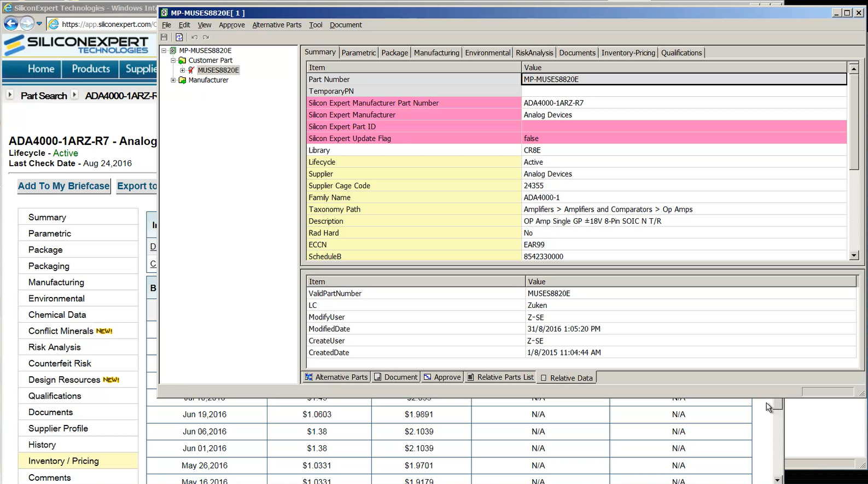Click the Customer Part folder icon
868x484 pixels.
(183, 60)
